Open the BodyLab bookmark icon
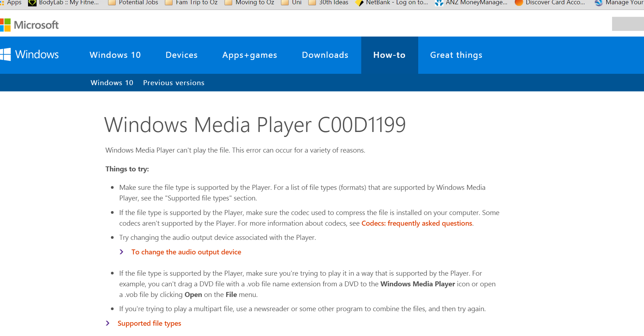Image resolution: width=644 pixels, height=336 pixels. pos(32,3)
